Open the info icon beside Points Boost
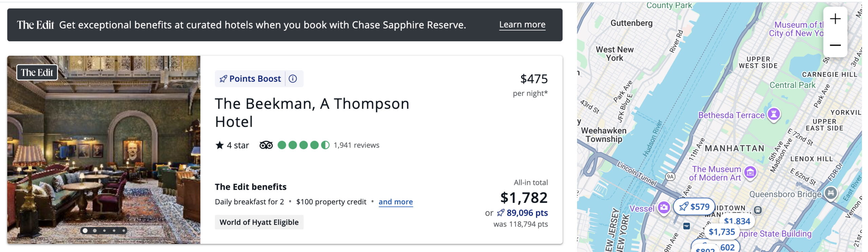868x252 pixels. point(292,79)
